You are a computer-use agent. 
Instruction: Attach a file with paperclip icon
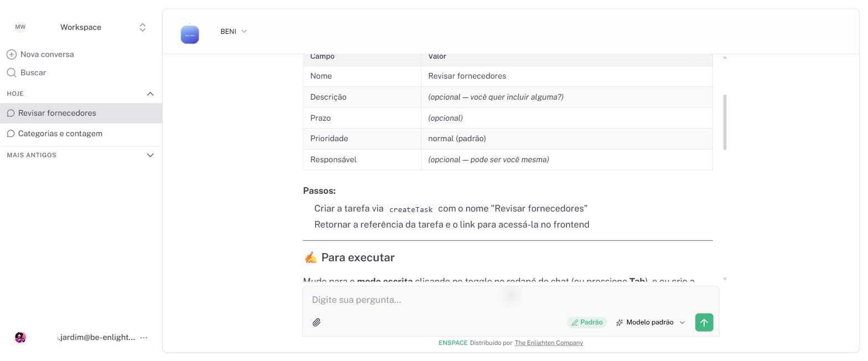317,322
